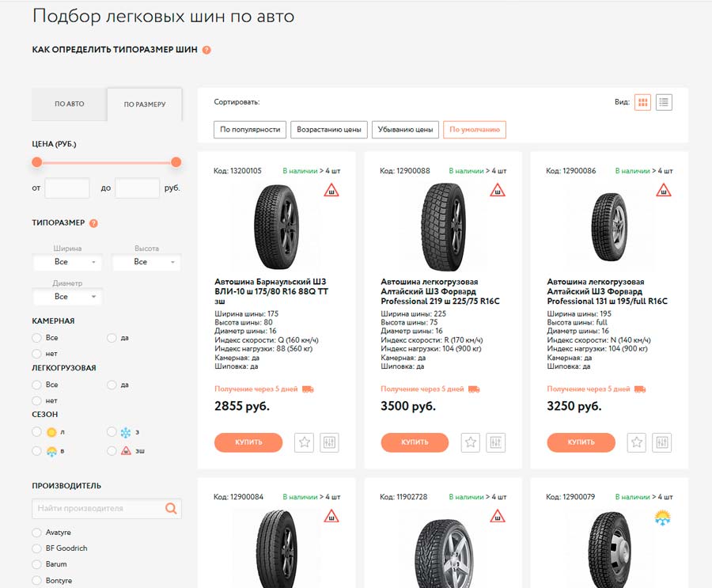The width and height of the screenshot is (712, 588).
Task: Sort by Убыванию цены
Action: 406,130
